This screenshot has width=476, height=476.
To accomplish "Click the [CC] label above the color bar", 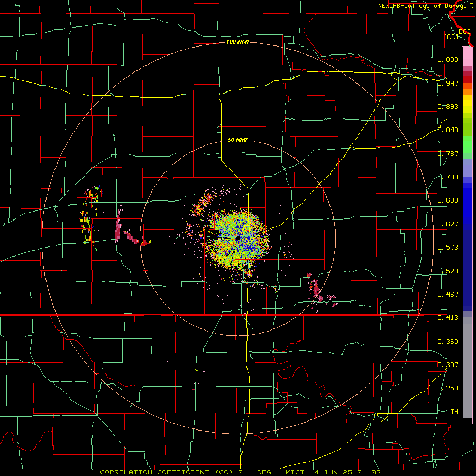I will tap(451, 36).
